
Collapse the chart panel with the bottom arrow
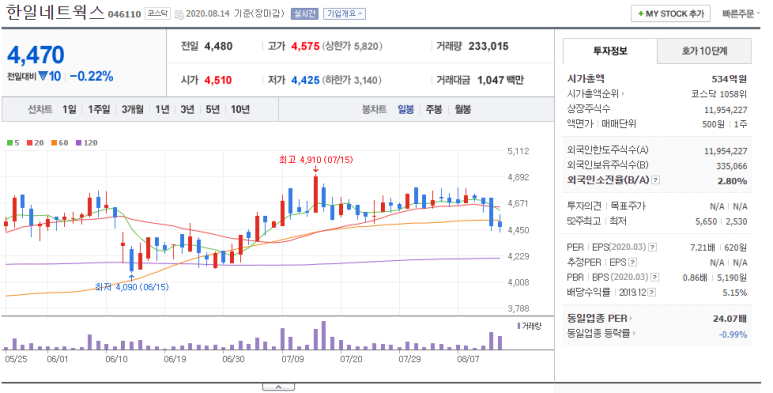tap(278, 387)
